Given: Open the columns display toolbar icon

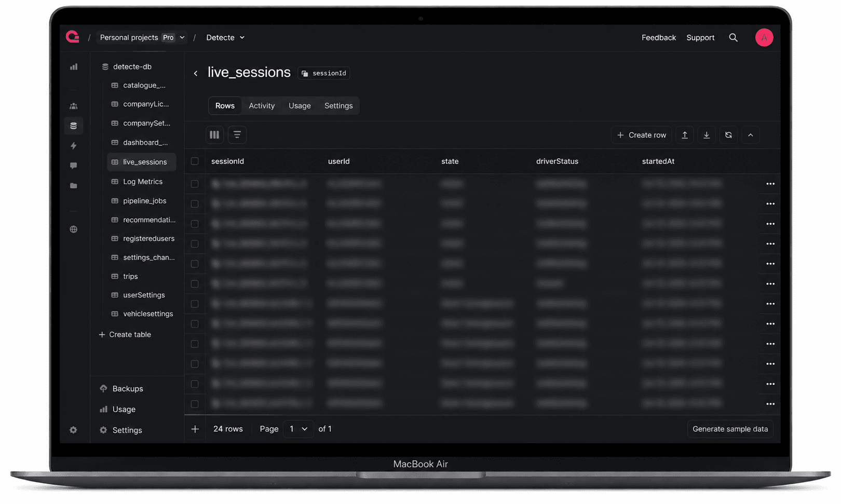Looking at the screenshot, I should 214,135.
